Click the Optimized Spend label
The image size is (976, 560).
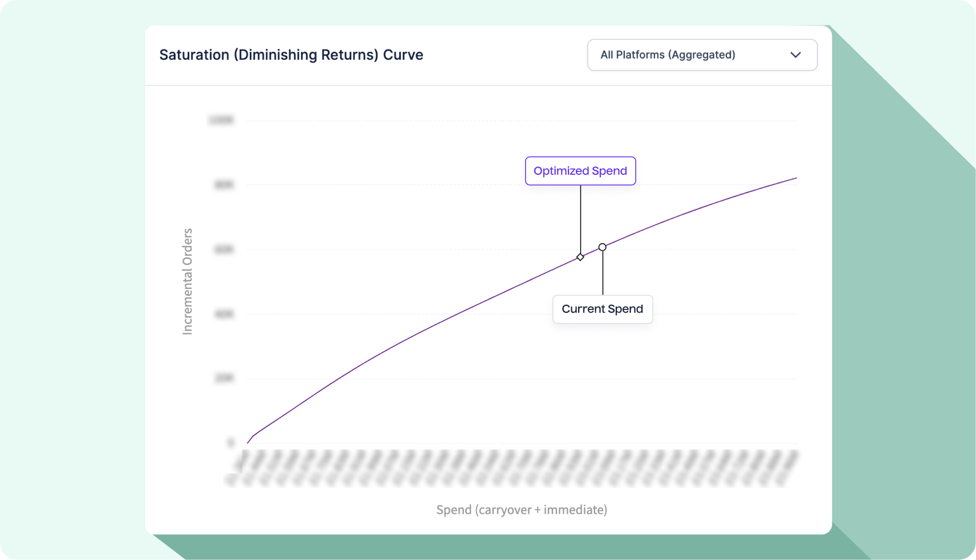click(x=580, y=171)
